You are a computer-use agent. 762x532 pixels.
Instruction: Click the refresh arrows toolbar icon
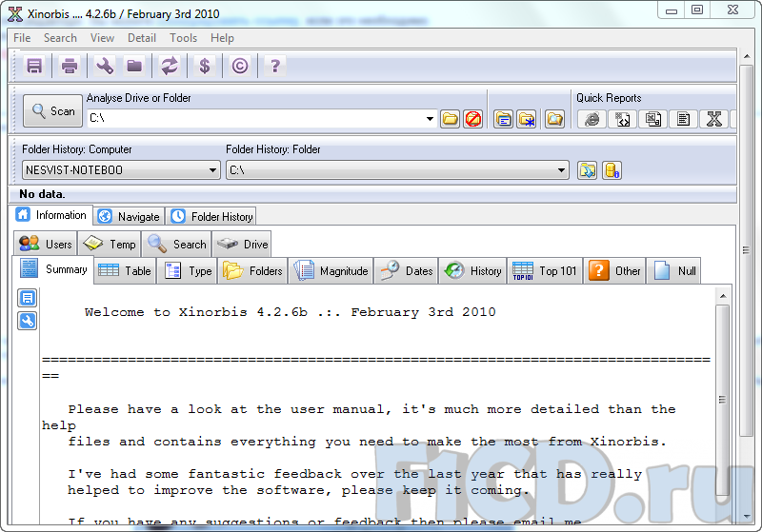pyautogui.click(x=170, y=66)
